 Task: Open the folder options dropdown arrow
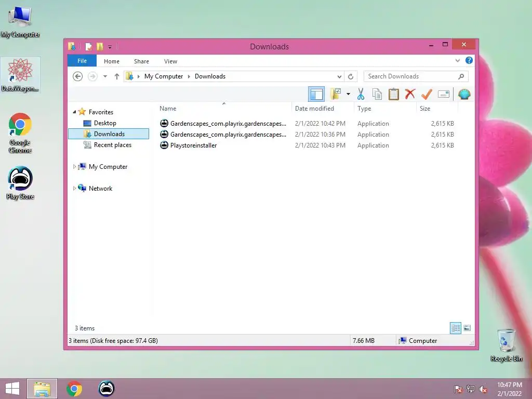(348, 94)
